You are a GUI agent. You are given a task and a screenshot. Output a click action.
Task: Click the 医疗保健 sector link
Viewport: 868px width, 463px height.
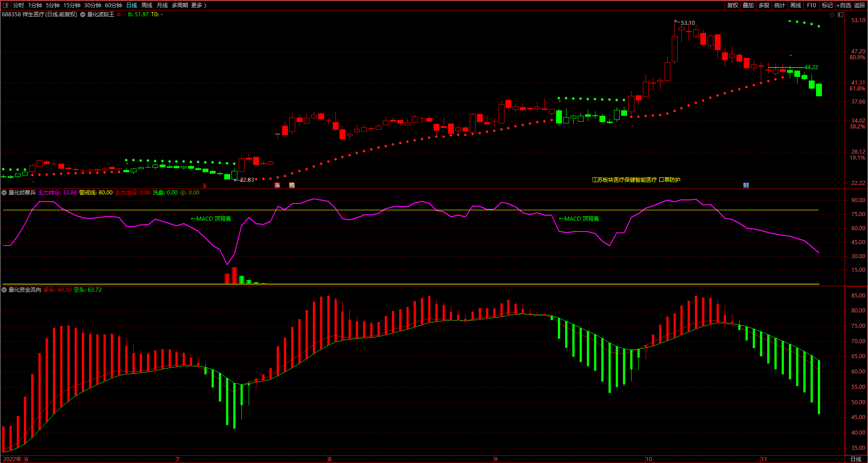coord(624,180)
